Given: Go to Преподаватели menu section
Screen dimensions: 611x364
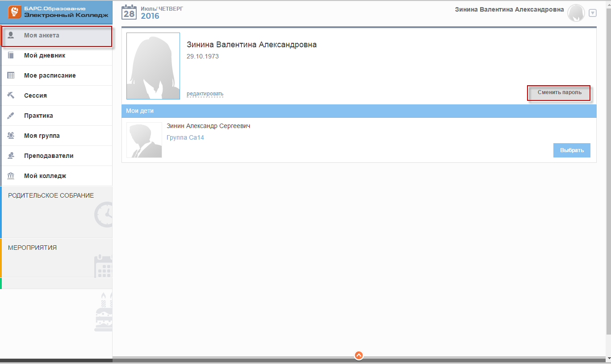Looking at the screenshot, I should tap(49, 156).
